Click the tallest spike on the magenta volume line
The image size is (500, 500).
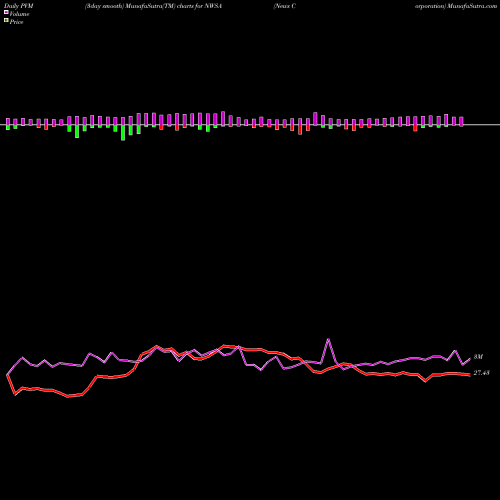tap(328, 339)
